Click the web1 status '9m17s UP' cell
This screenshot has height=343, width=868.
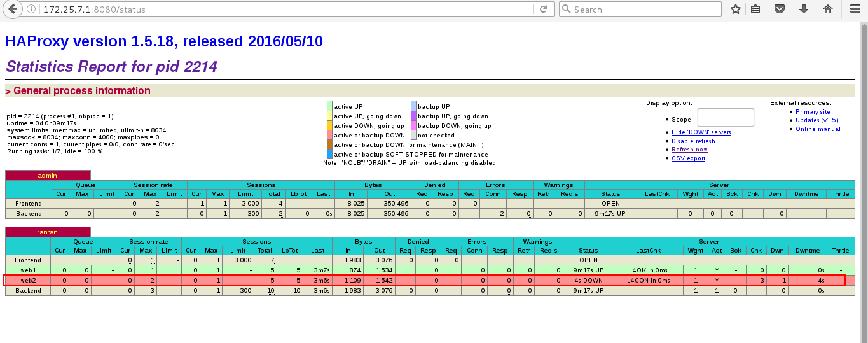coord(588,270)
